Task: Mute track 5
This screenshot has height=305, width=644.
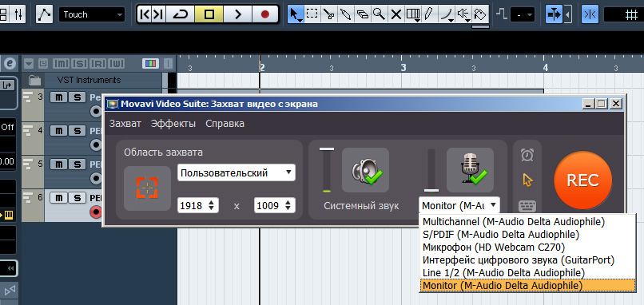Action: coord(59,164)
